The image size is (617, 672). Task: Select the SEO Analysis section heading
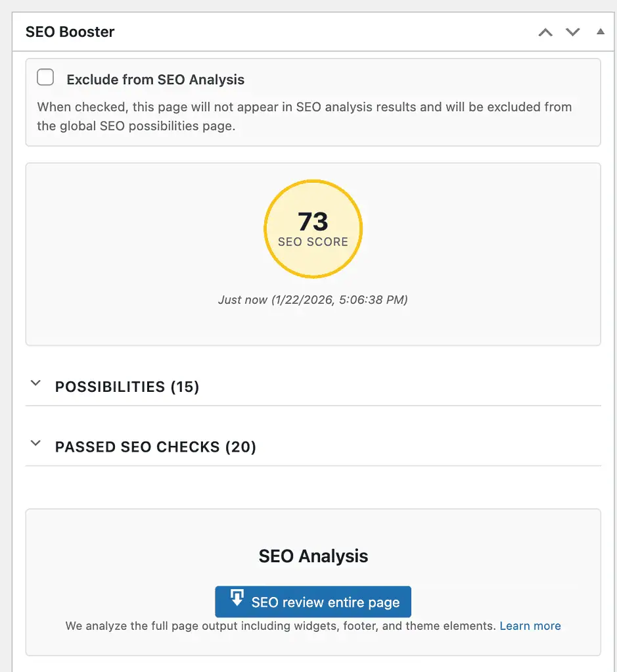click(313, 556)
